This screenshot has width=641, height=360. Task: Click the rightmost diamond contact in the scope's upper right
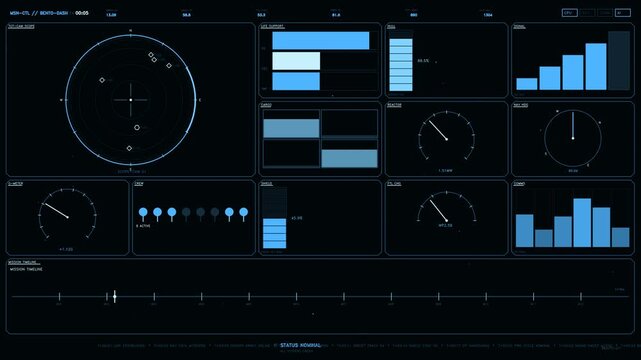coord(169,65)
